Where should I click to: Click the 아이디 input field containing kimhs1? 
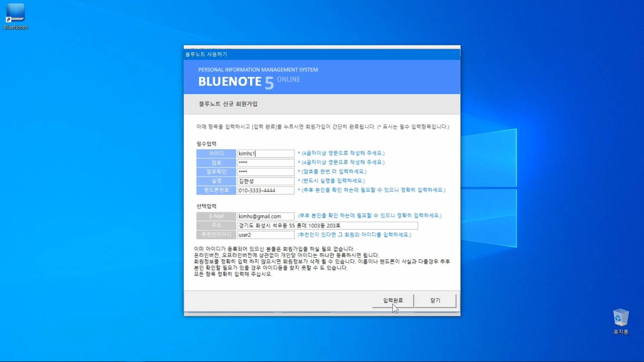(266, 154)
